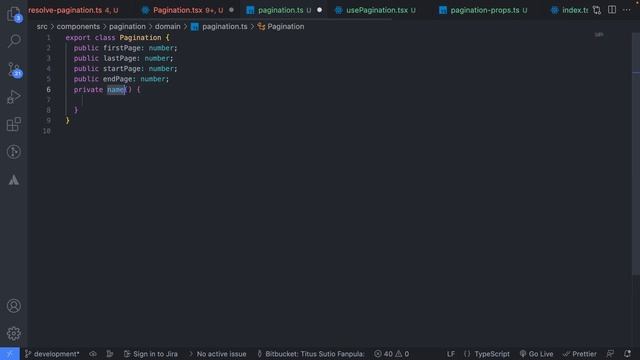
Task: Open the Git graph icon in activity bar
Action: [13, 152]
